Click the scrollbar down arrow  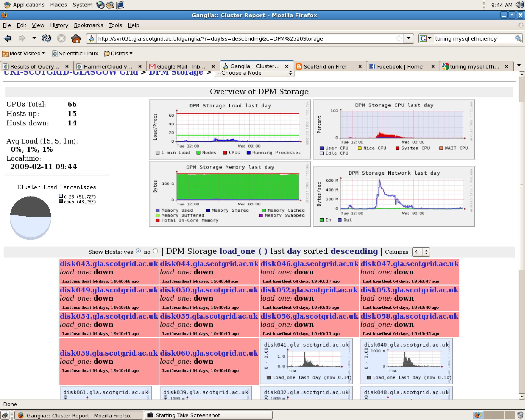pyautogui.click(x=522, y=397)
